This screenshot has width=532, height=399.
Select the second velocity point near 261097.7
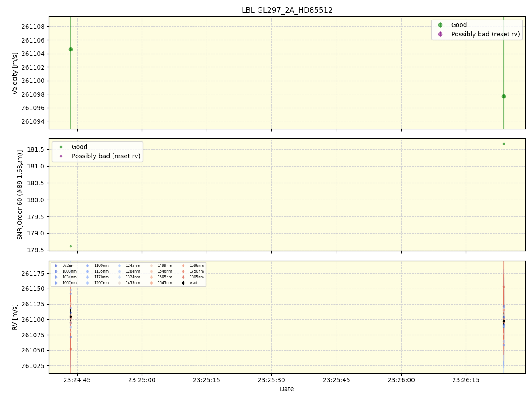point(504,96)
